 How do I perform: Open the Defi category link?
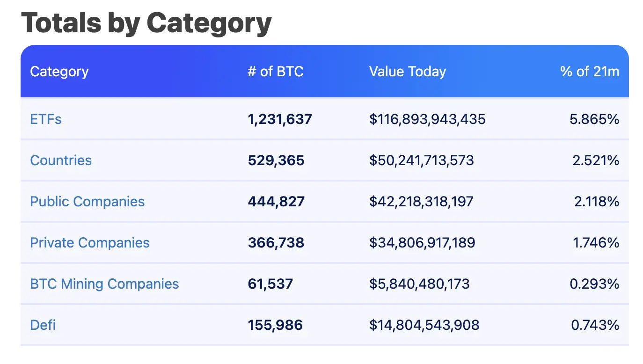(x=43, y=325)
